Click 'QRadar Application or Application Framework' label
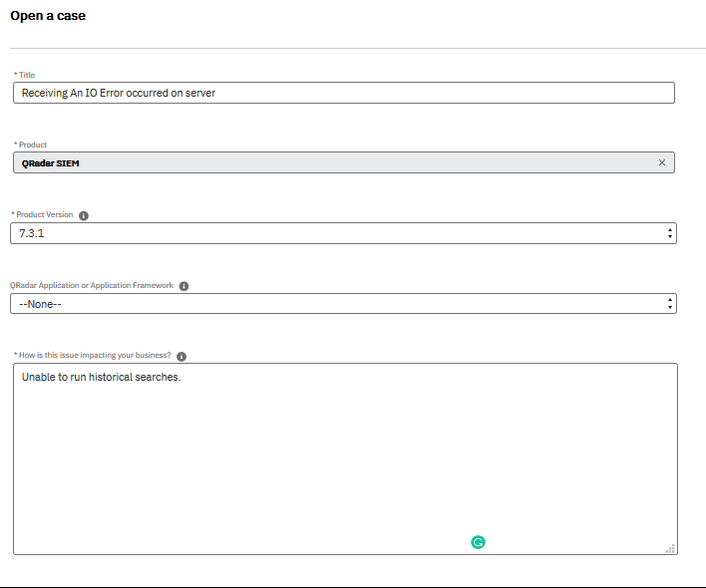Image resolution: width=706 pixels, height=588 pixels. [x=92, y=285]
